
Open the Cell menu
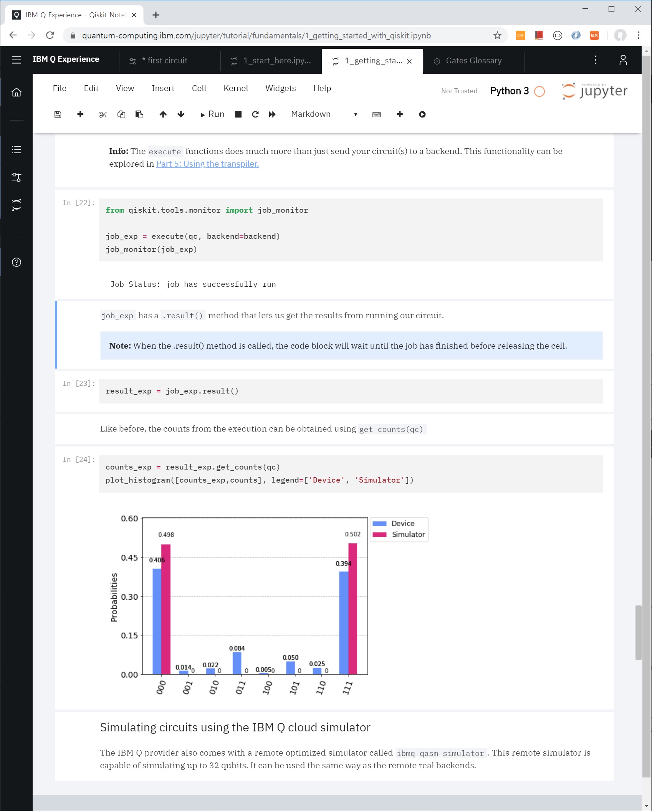point(199,88)
